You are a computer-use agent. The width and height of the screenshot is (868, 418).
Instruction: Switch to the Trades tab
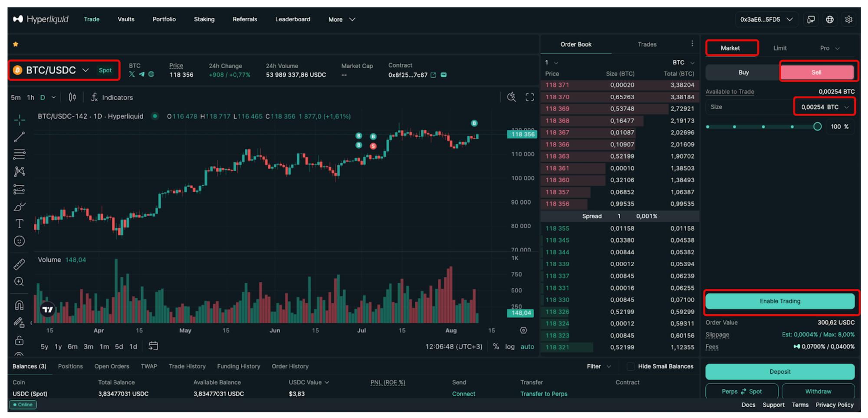pyautogui.click(x=647, y=44)
